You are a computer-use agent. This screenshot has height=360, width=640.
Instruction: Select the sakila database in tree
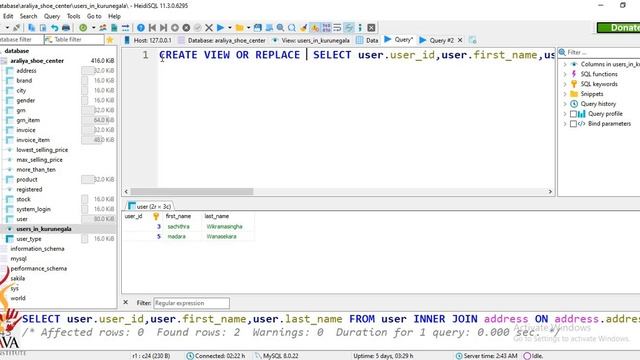point(18,278)
